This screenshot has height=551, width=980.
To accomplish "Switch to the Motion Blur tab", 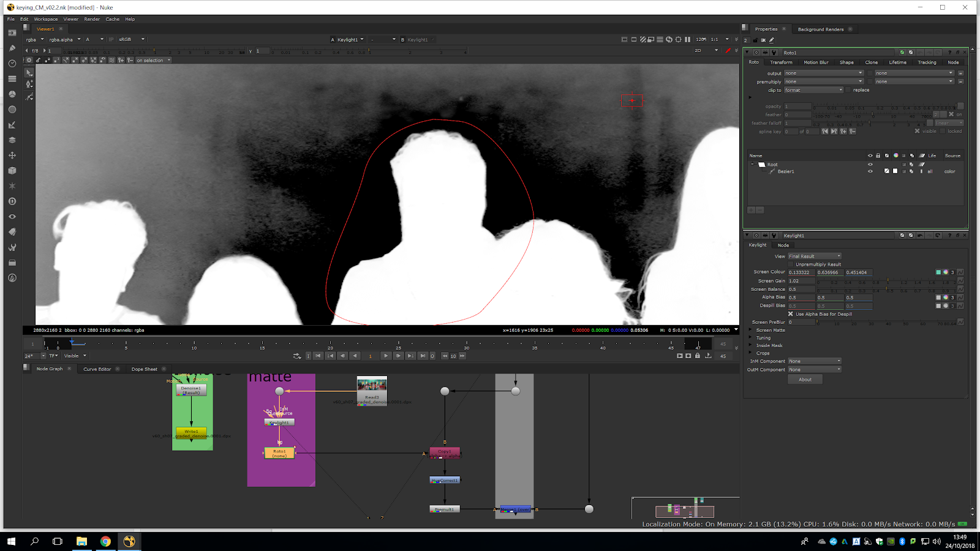I will pos(815,62).
